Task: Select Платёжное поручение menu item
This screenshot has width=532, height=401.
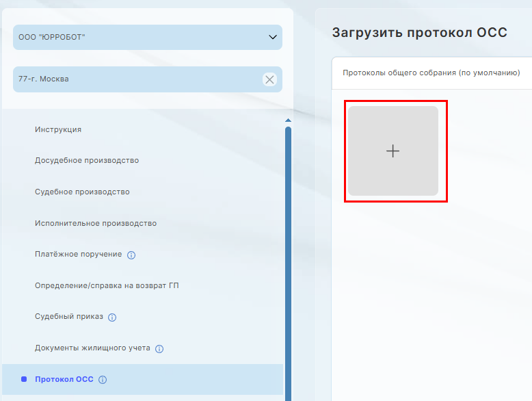Action: click(x=78, y=255)
